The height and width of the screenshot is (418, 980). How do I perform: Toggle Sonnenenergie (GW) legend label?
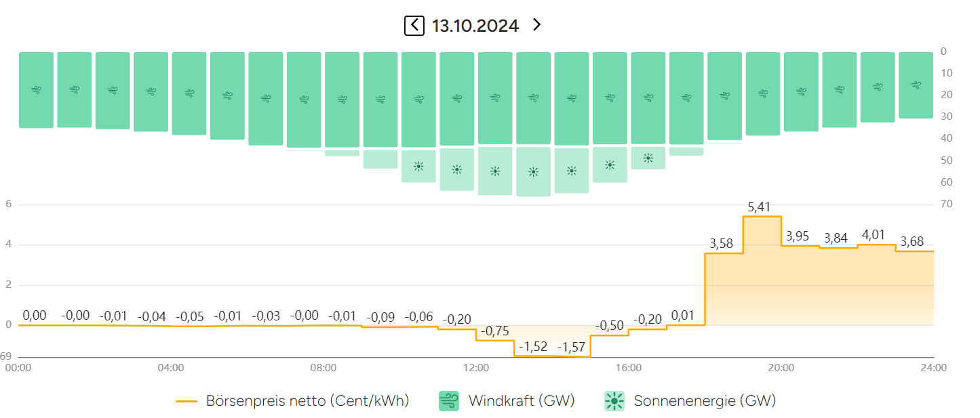point(705,401)
